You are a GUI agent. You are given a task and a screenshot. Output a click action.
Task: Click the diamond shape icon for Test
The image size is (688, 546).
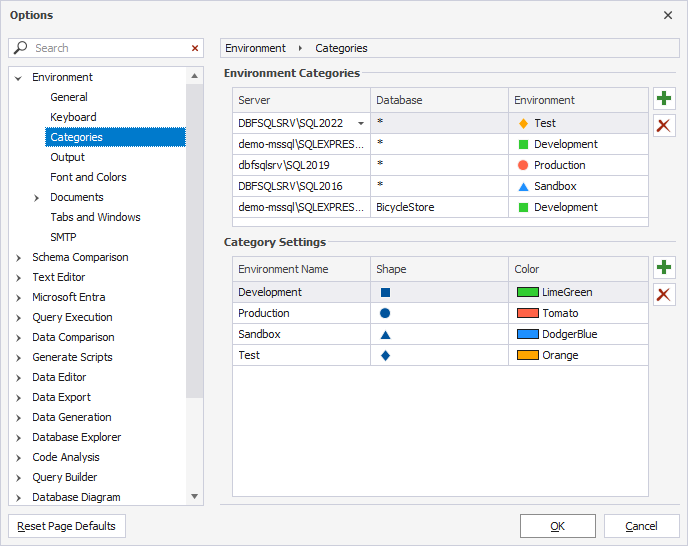[385, 356]
